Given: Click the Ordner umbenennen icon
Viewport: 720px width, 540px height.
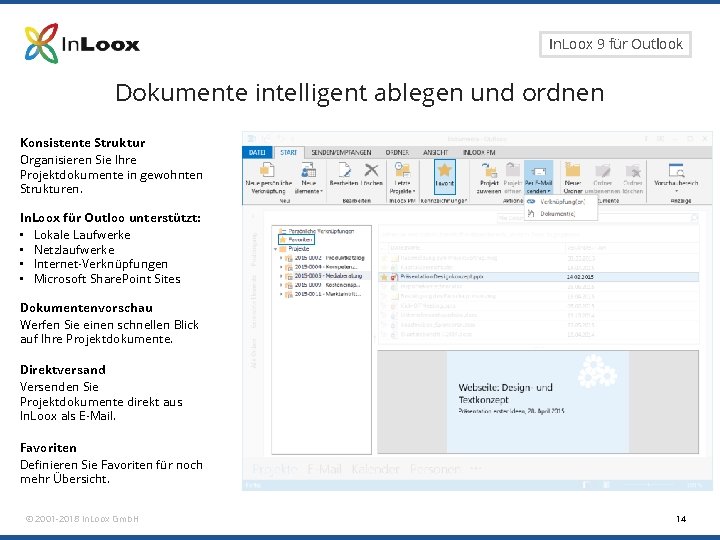Looking at the screenshot, I should pyautogui.click(x=602, y=171).
